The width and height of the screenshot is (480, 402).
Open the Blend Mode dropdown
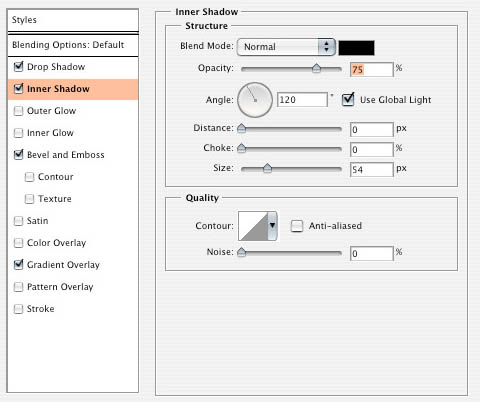(286, 47)
